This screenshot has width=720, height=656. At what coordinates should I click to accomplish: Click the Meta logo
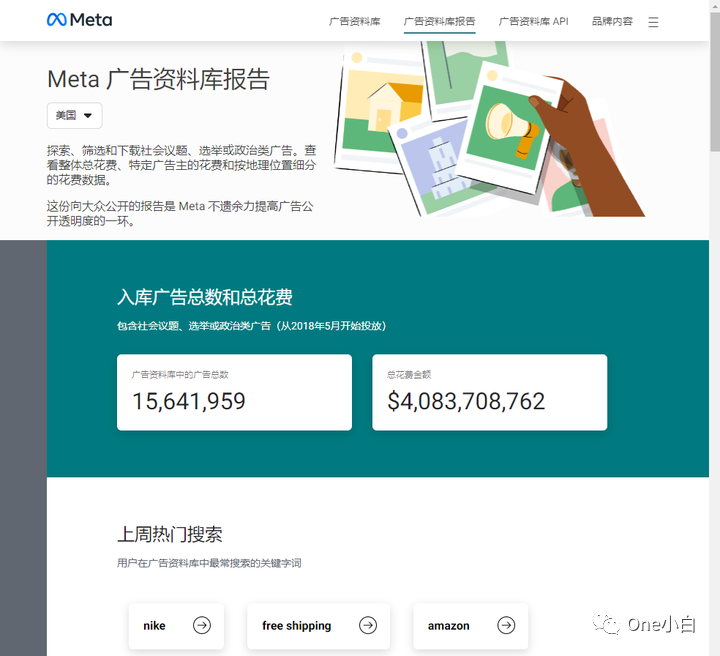(79, 20)
